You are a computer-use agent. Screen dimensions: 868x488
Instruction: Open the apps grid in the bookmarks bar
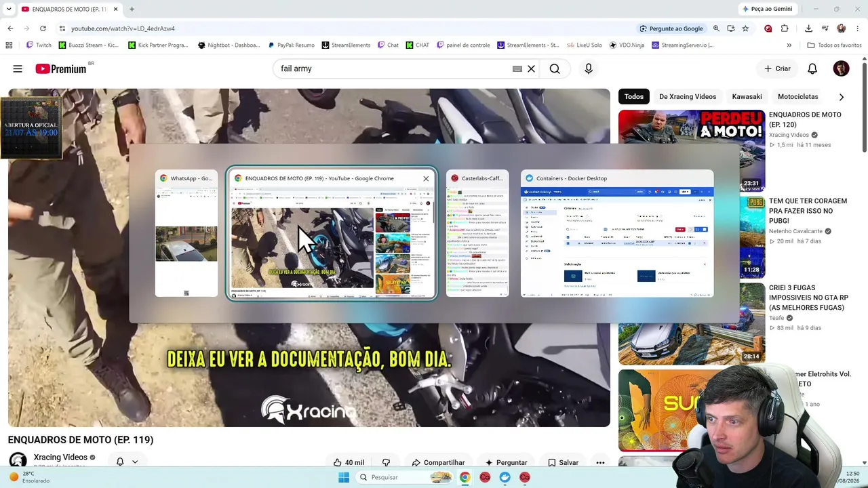[x=9, y=45]
